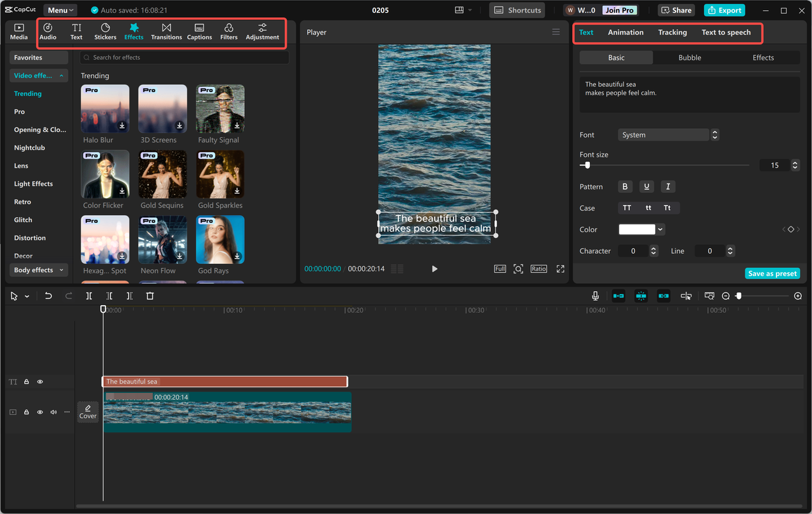Open the Adjustment panel
The width and height of the screenshot is (812, 514).
tap(262, 30)
